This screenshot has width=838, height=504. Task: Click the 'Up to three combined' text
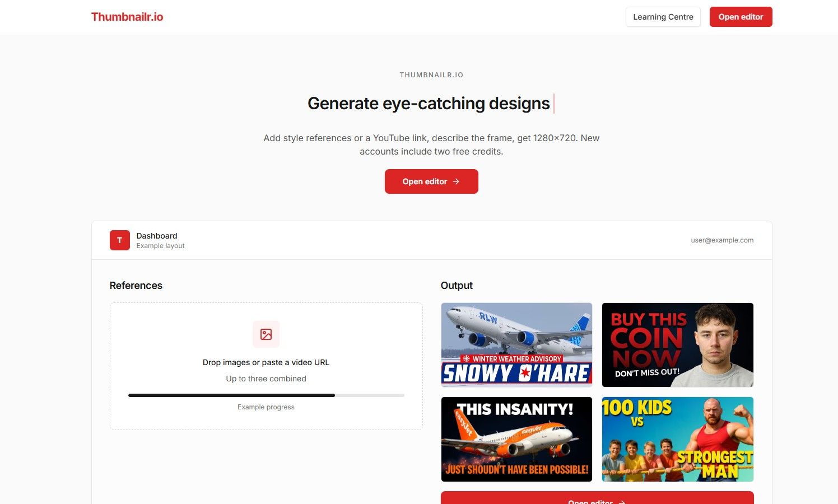pos(266,379)
